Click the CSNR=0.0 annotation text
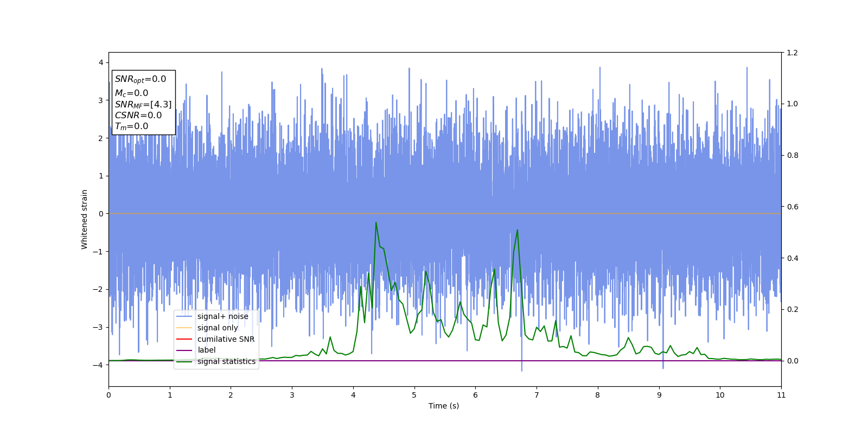The image size is (868, 434). tap(138, 115)
